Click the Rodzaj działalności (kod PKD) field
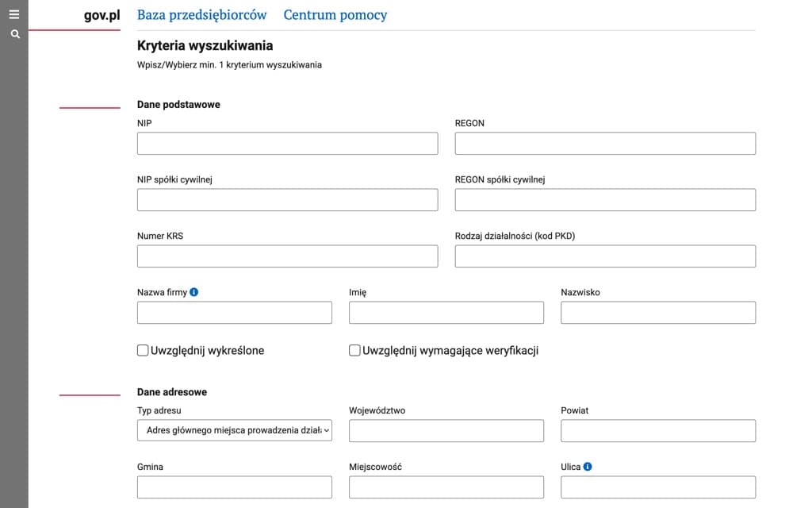812x508 pixels. pyautogui.click(x=604, y=256)
